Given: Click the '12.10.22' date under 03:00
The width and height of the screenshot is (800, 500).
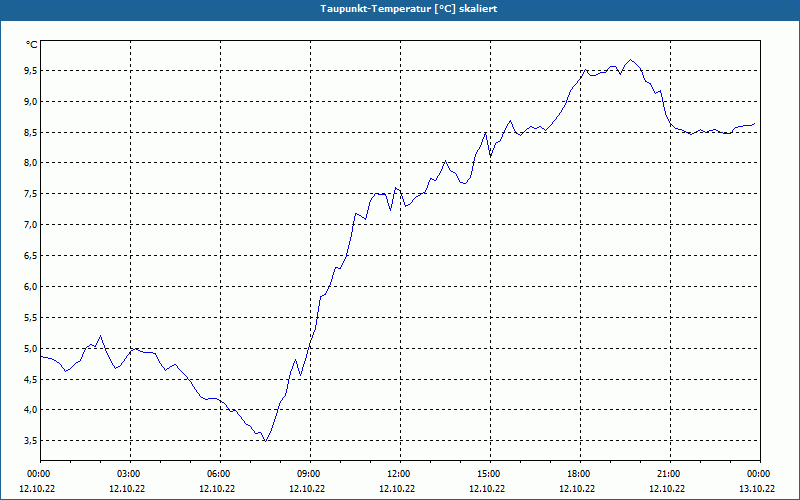Looking at the screenshot, I should coord(127,488).
